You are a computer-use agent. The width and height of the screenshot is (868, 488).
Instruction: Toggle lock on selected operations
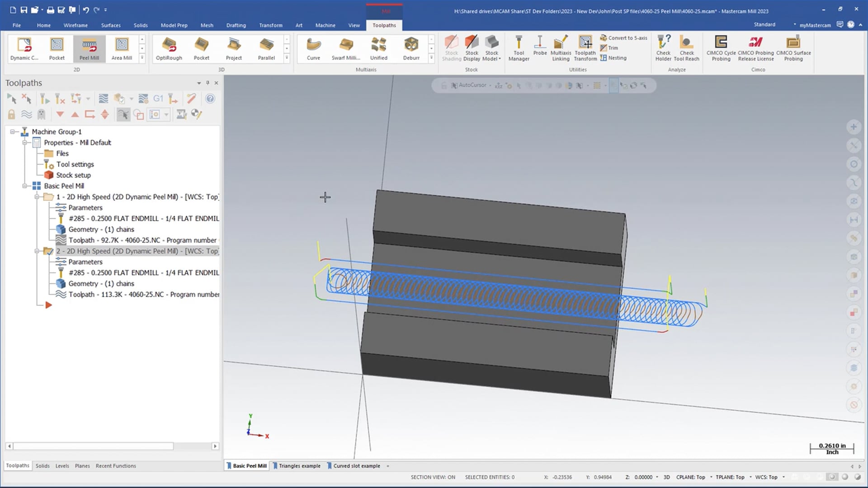[x=11, y=114]
